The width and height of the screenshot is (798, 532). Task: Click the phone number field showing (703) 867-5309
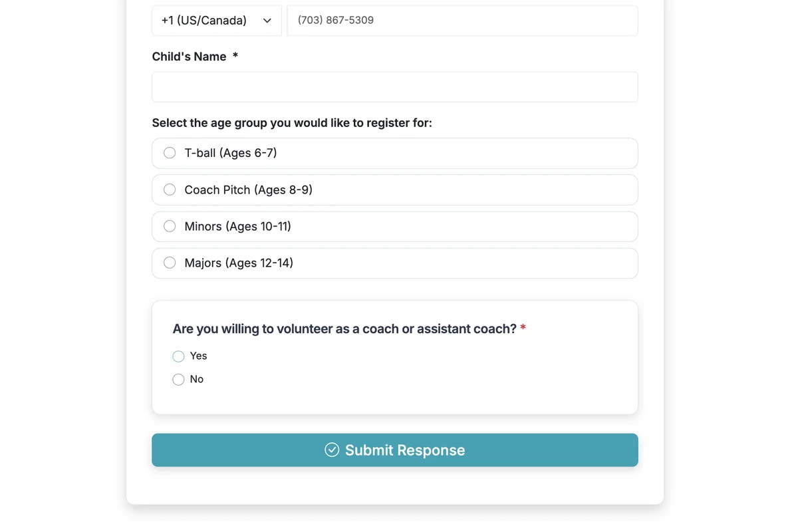tap(462, 20)
